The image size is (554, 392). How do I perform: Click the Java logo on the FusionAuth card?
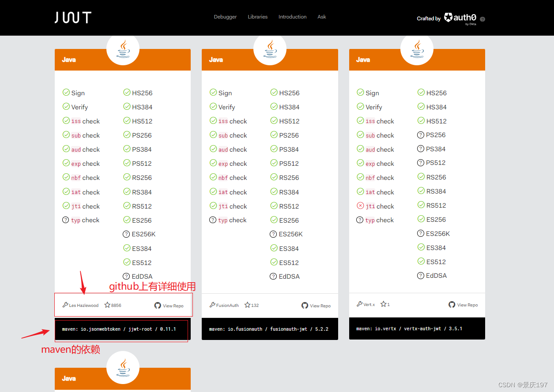270,49
